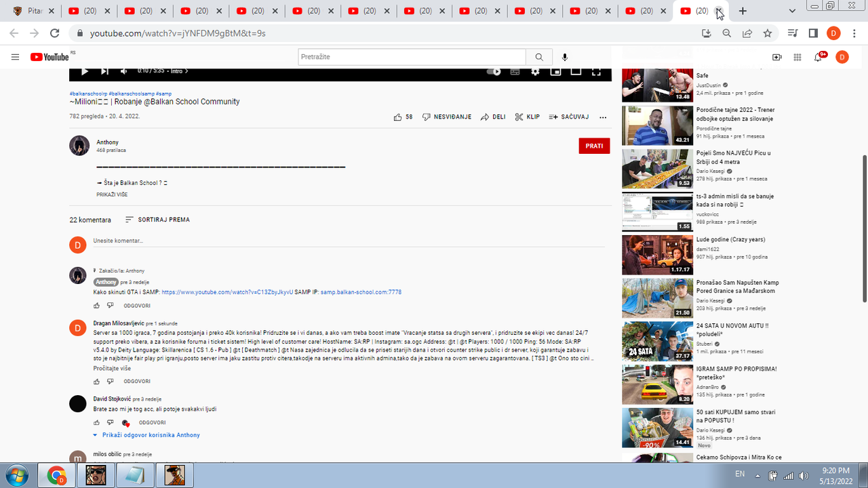
Task: Open the YouTube hamburger guide menu
Action: [15, 57]
